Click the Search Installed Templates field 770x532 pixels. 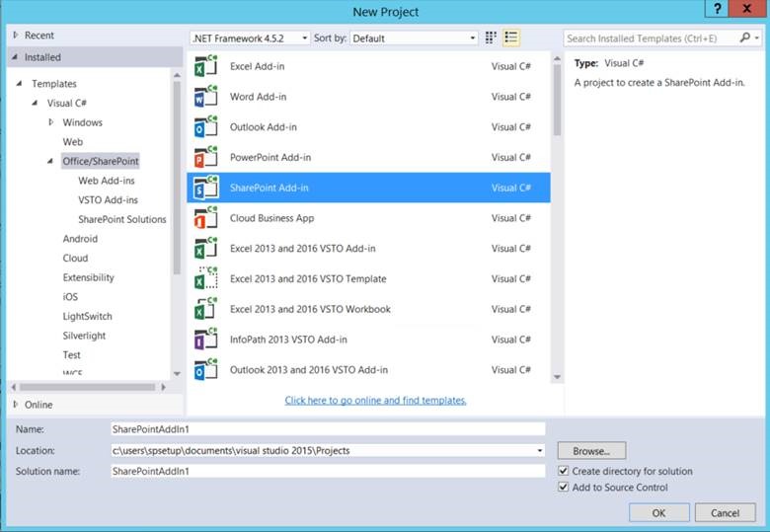coord(652,38)
